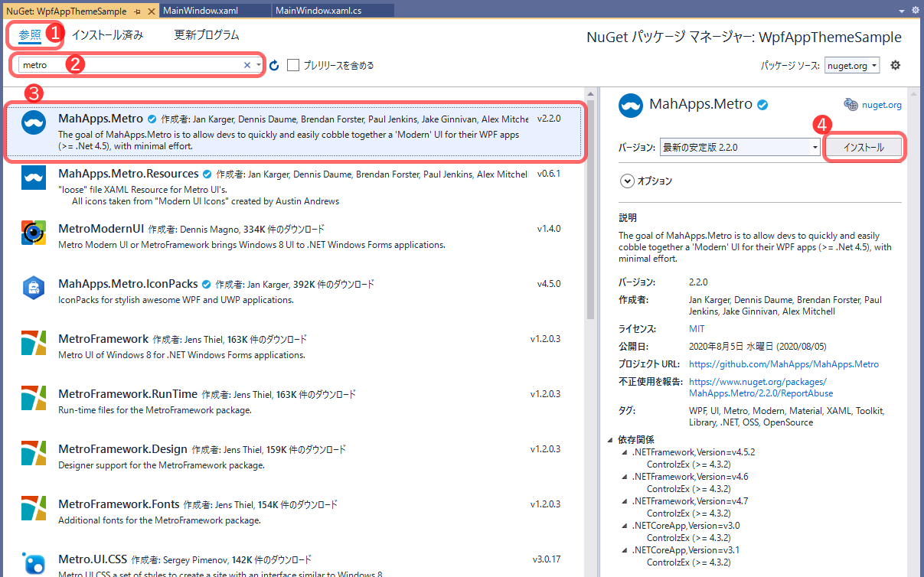The height and width of the screenshot is (577, 924).
Task: Collapse .NETFramework,Version=v4.5.2 dependency node
Action: coord(624,452)
